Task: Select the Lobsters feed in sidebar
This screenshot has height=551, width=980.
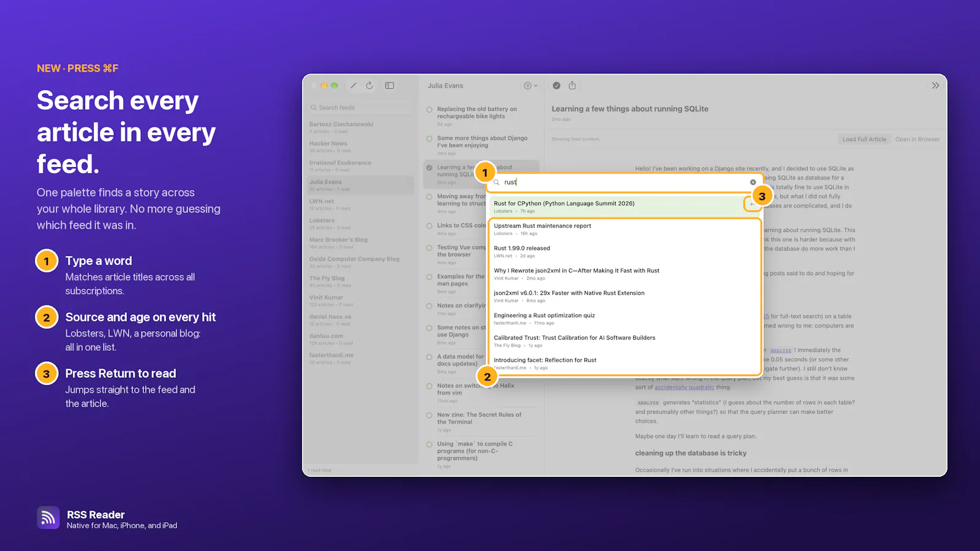Action: pyautogui.click(x=361, y=223)
